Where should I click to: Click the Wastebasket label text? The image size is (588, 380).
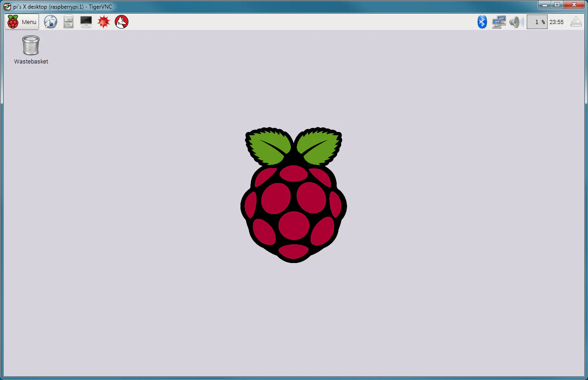[31, 62]
